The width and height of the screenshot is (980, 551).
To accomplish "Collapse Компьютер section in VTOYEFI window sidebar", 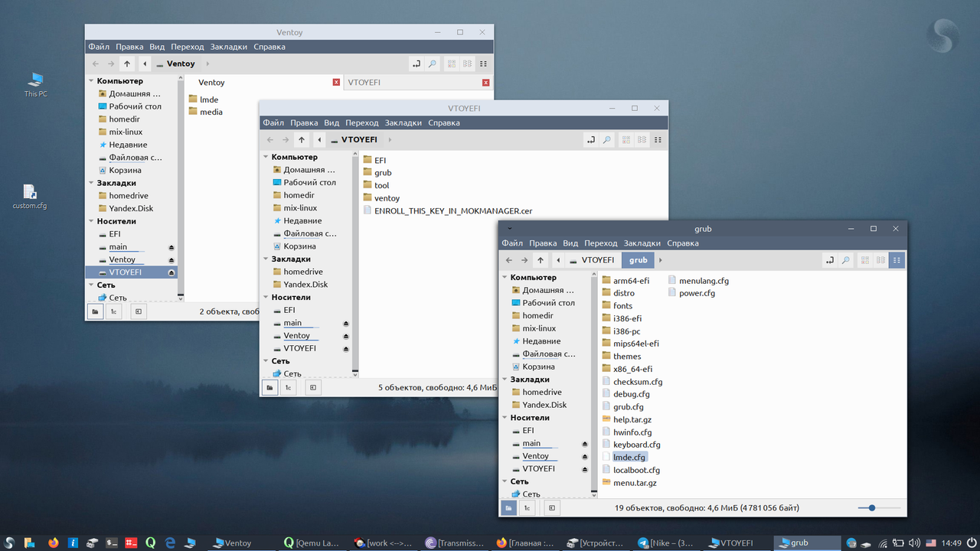I will click(x=266, y=157).
